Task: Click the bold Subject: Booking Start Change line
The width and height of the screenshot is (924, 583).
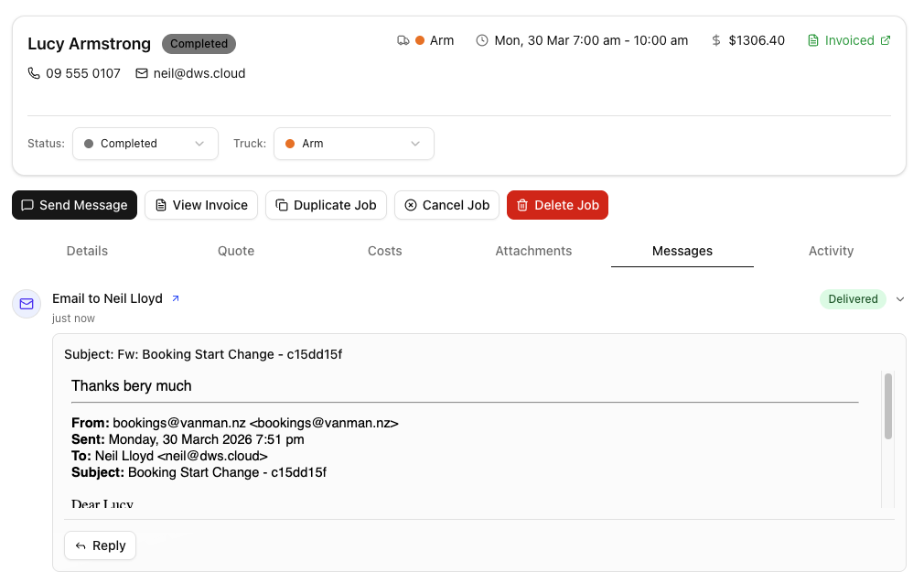Action: pos(199,473)
